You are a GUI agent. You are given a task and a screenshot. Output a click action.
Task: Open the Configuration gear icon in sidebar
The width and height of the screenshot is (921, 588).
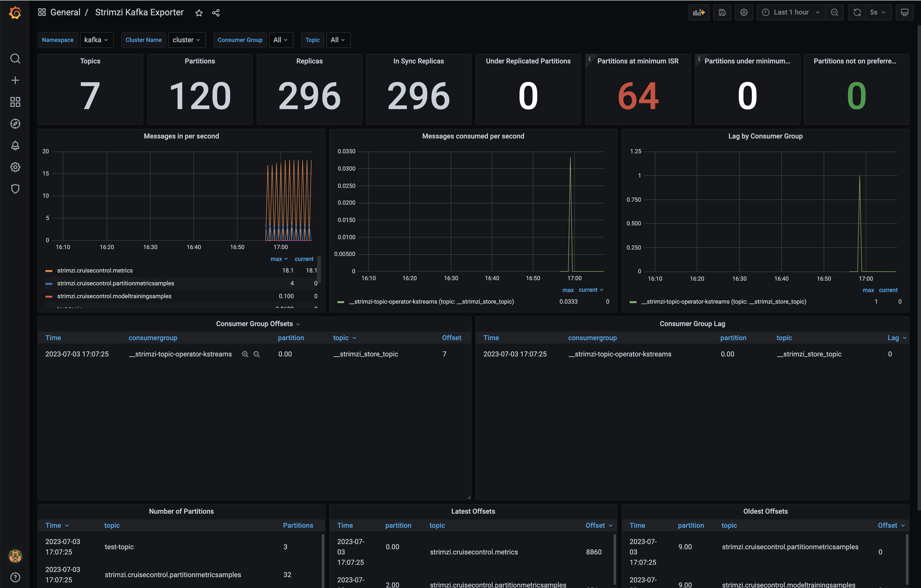15,167
